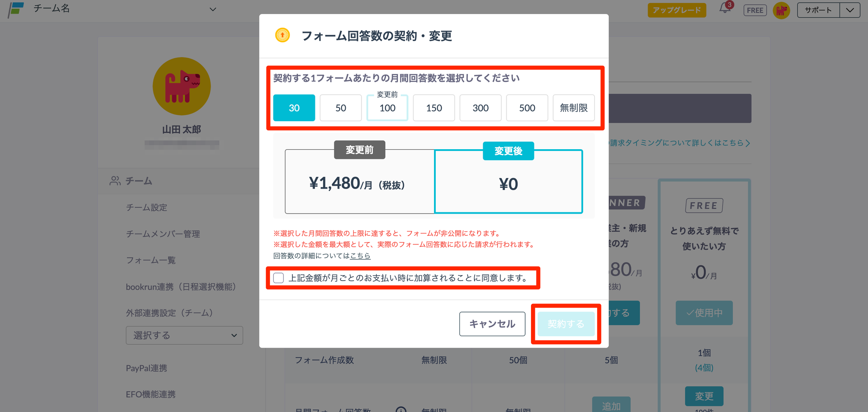Click the team members icon
868x412 pixels.
[x=115, y=181]
